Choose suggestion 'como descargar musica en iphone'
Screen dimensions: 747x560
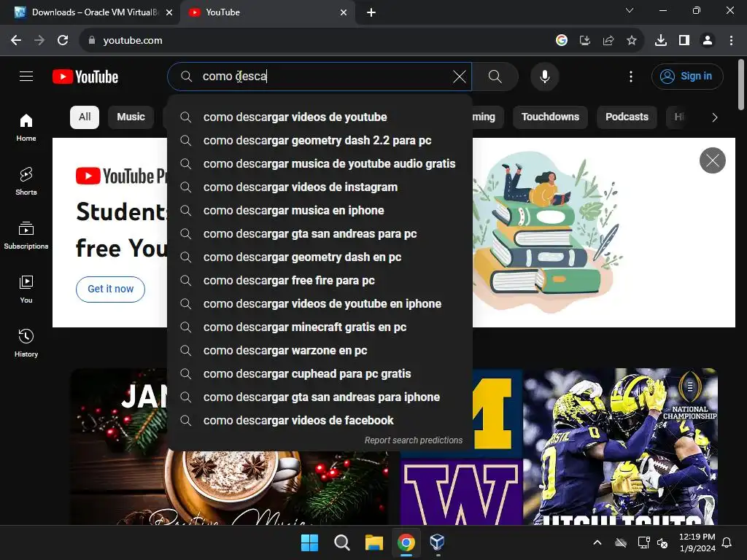click(320, 211)
